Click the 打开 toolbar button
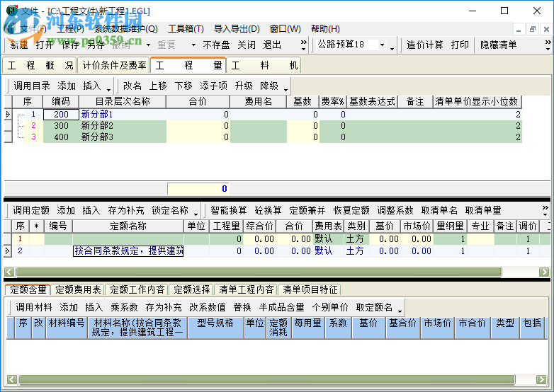 45,45
